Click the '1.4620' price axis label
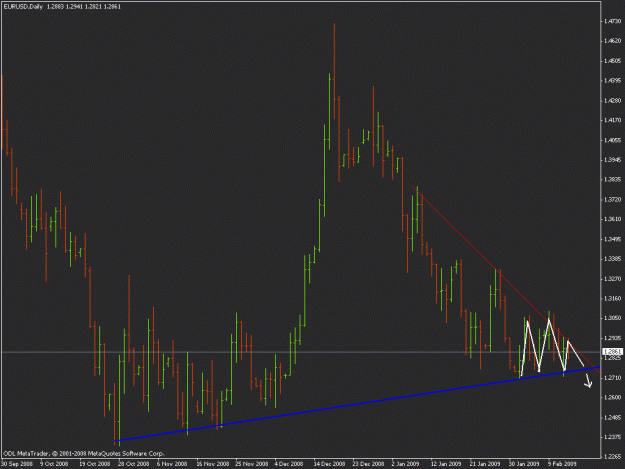 pyautogui.click(x=612, y=41)
